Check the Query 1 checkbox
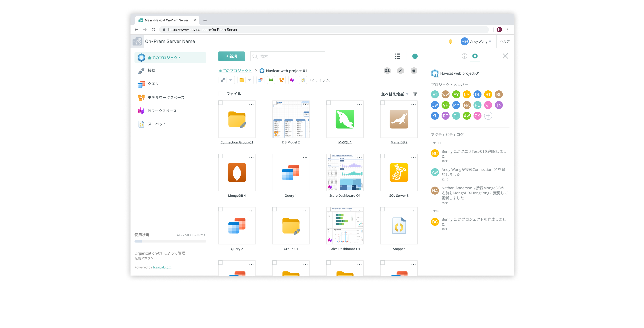The height and width of the screenshot is (328, 644). [x=274, y=156]
